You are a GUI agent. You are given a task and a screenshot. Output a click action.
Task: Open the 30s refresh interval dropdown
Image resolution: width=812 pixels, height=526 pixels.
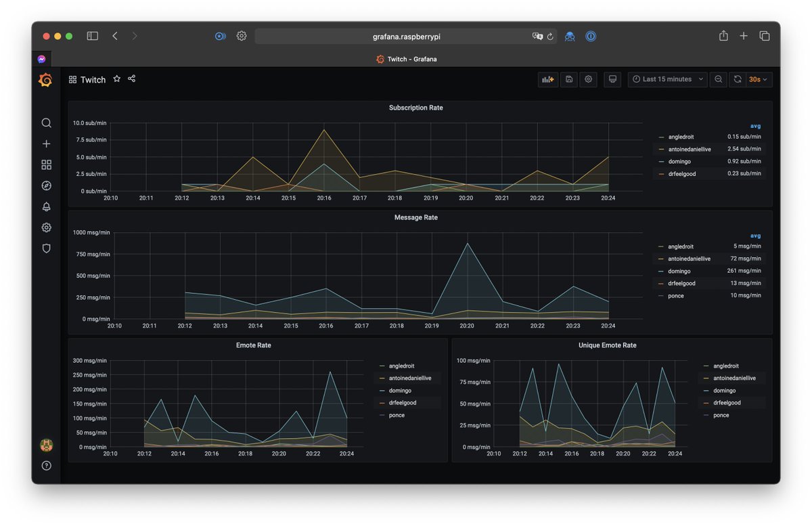(x=759, y=79)
